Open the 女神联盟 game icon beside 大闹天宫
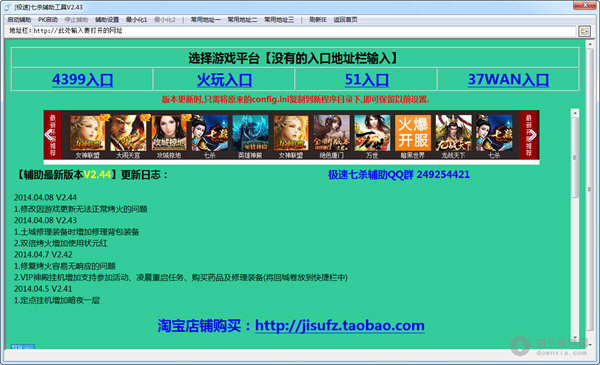The width and height of the screenshot is (600, 365). coord(87,134)
